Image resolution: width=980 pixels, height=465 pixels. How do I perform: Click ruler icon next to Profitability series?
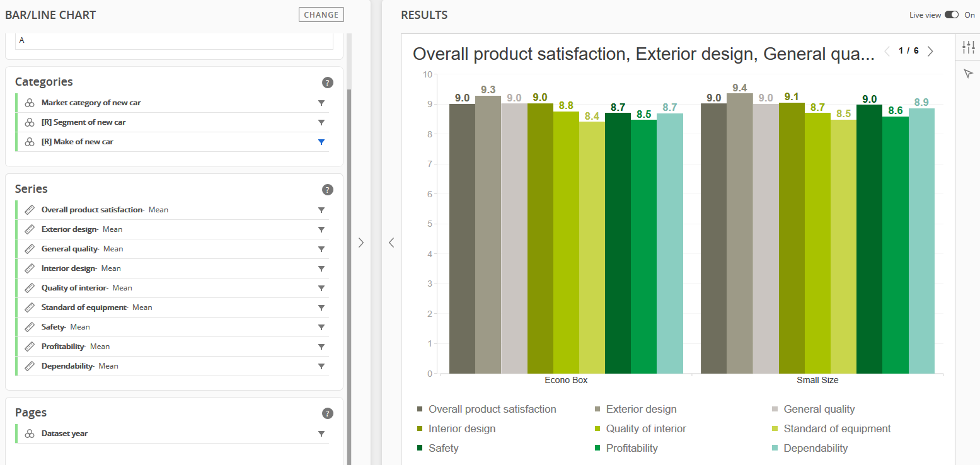pos(30,347)
